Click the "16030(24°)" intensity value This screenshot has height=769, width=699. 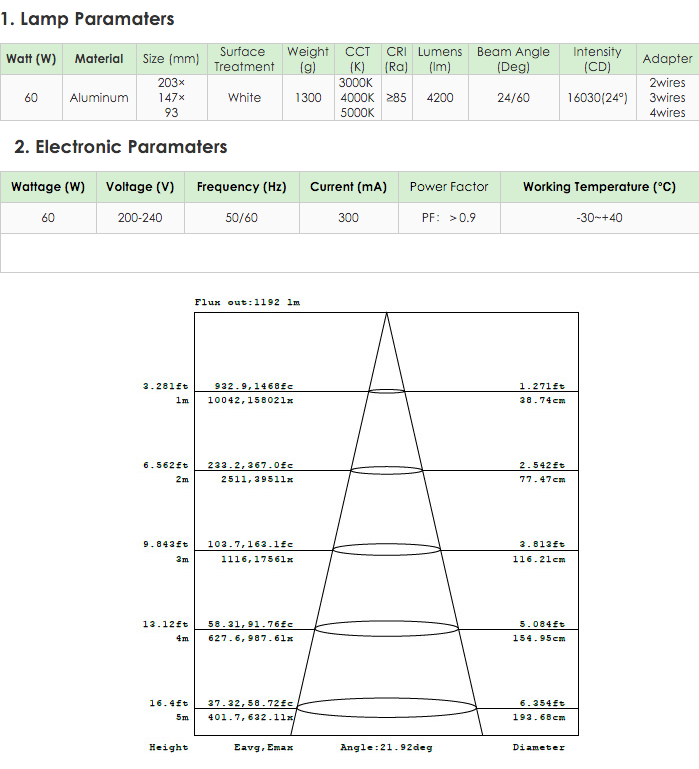tap(597, 98)
